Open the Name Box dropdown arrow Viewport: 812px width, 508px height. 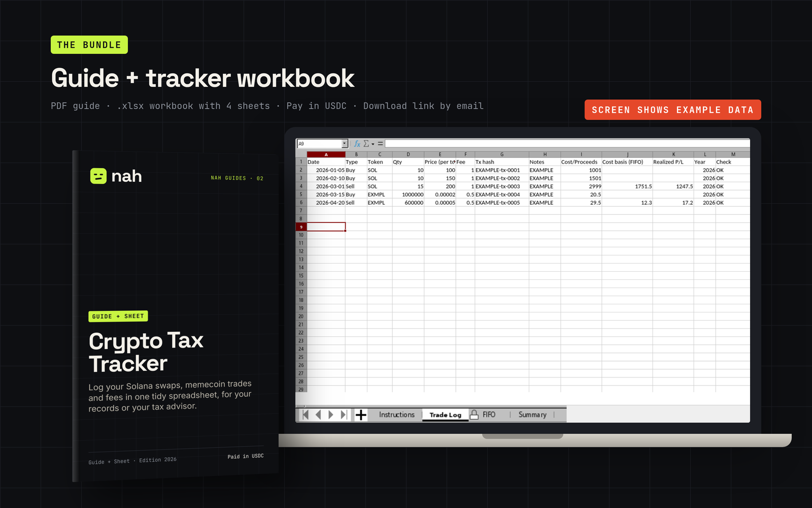pos(344,144)
